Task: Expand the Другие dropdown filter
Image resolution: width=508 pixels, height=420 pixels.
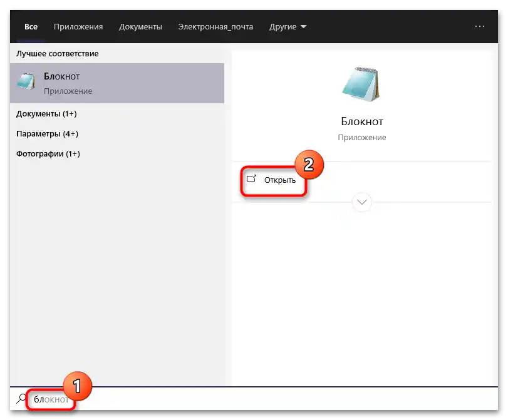Action: 288,26
